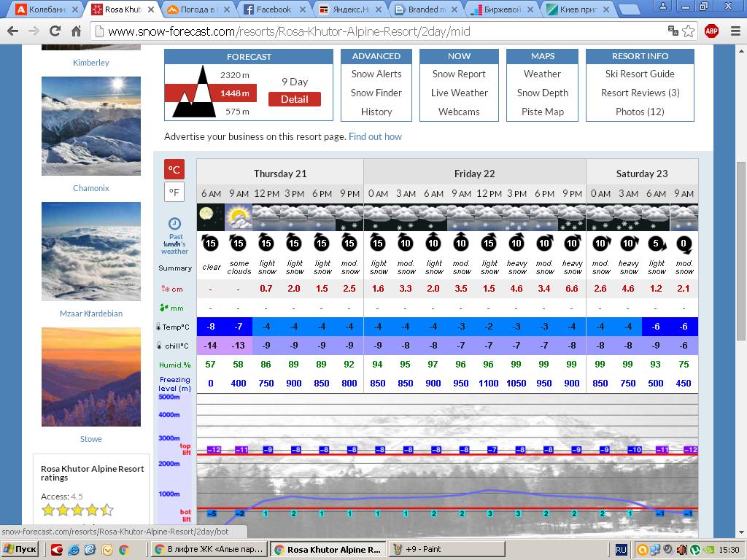Open the History link
This screenshot has height=560, width=747.
click(x=376, y=112)
